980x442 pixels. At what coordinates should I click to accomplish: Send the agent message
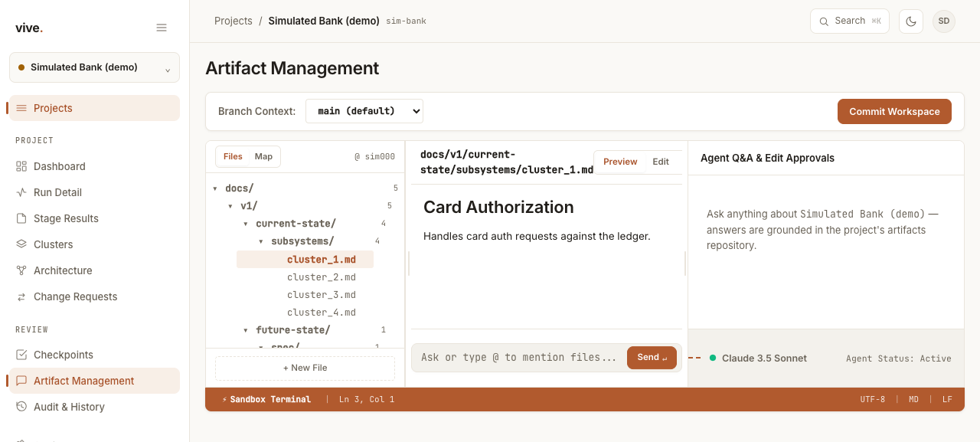652,358
